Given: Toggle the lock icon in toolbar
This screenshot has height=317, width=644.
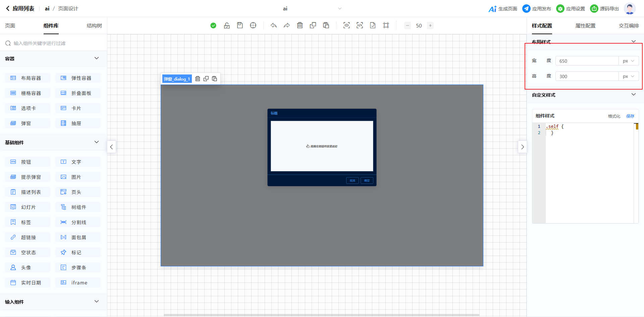Looking at the screenshot, I should (x=227, y=25).
